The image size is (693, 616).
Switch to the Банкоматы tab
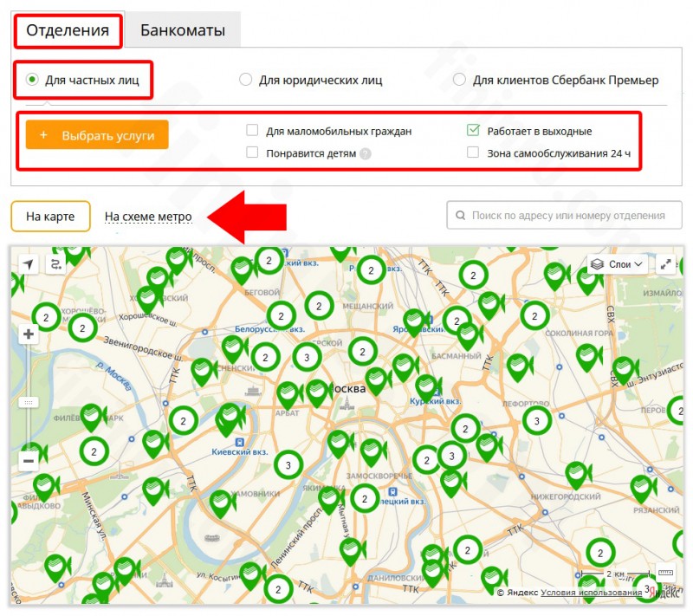[183, 30]
